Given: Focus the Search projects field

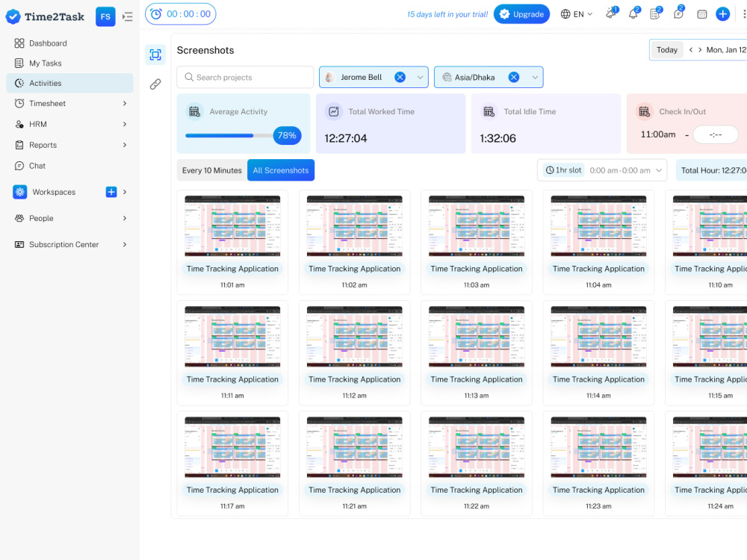Looking at the screenshot, I should click(245, 77).
